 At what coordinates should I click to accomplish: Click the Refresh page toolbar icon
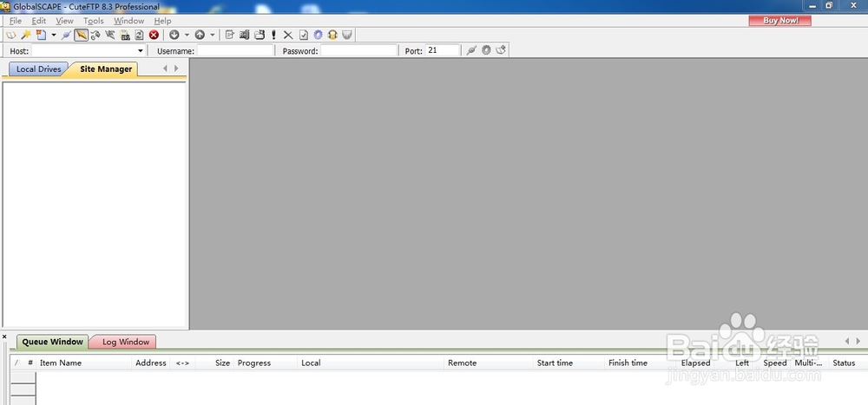click(140, 35)
